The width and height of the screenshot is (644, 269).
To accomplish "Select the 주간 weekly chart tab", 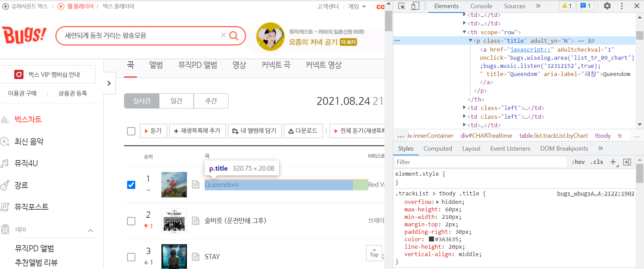I will point(211,101).
